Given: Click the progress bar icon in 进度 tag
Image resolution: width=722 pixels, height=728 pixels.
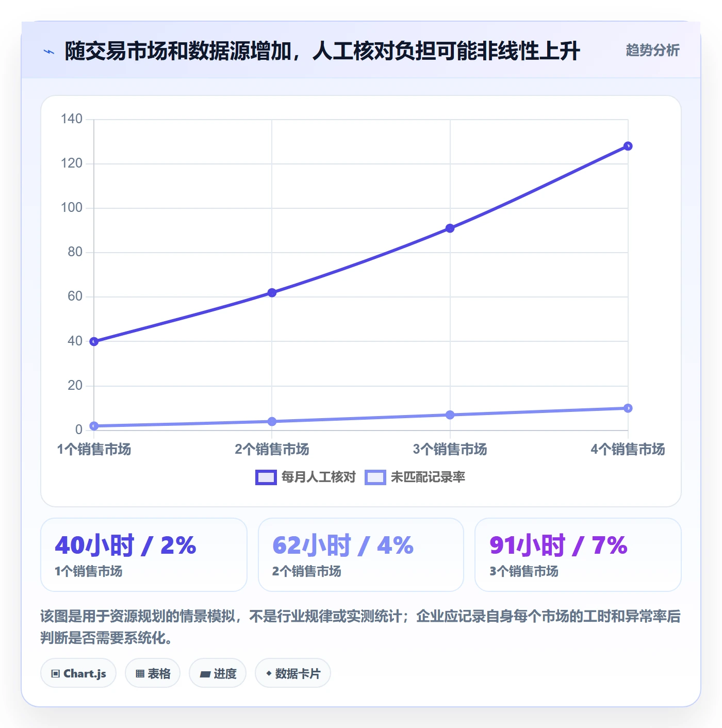Looking at the screenshot, I should 205,674.
